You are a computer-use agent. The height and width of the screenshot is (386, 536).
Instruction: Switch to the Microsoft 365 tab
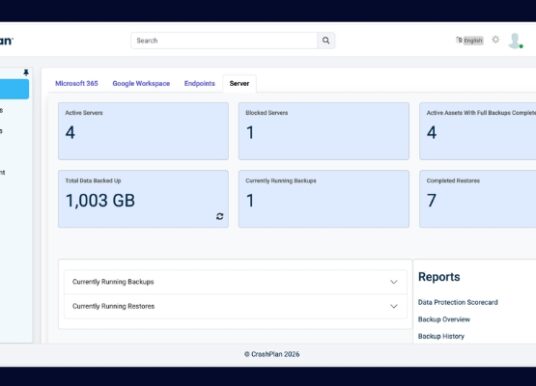point(77,83)
